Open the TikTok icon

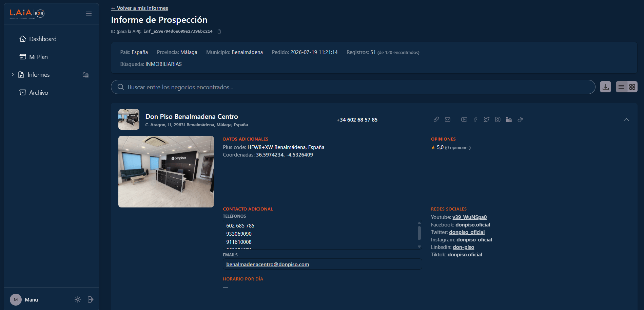click(x=520, y=120)
